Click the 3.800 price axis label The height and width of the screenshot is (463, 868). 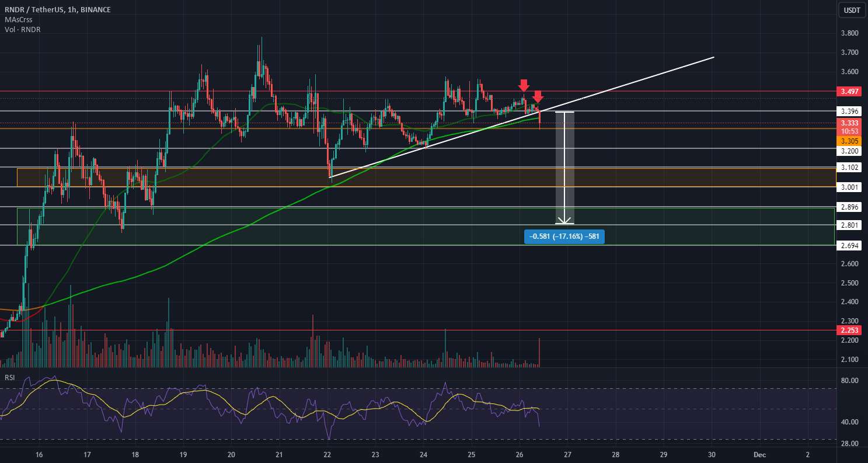tap(849, 34)
